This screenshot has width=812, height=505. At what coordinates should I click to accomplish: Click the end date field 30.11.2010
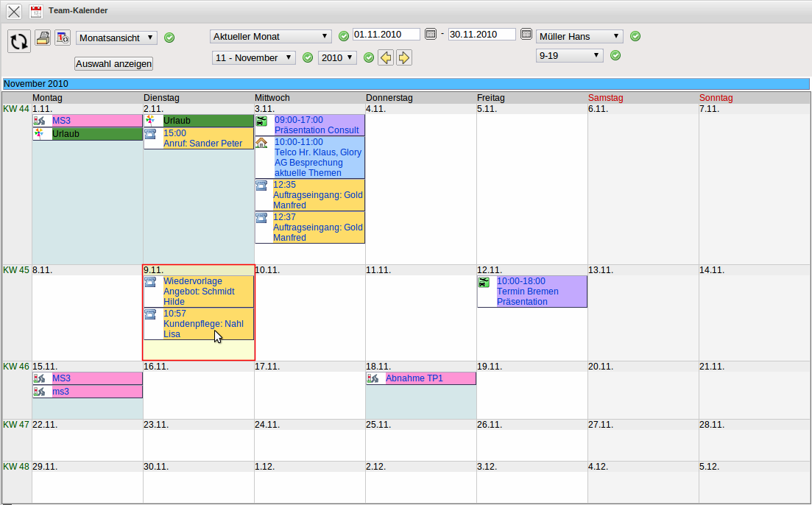[481, 34]
